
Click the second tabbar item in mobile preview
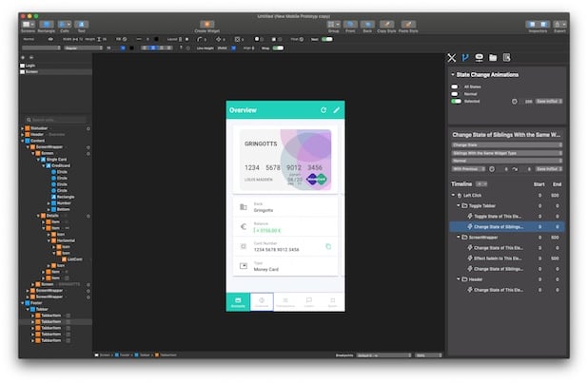[x=262, y=302]
